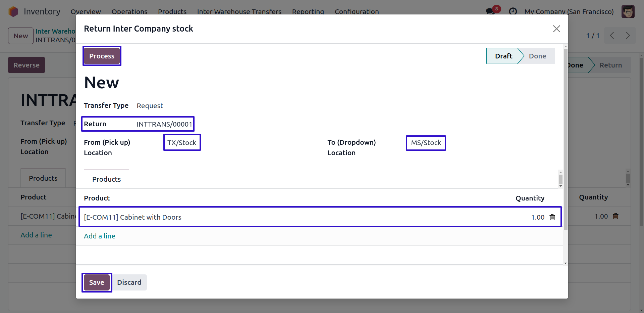Select the Done status stage
The height and width of the screenshot is (313, 644).
tap(537, 56)
